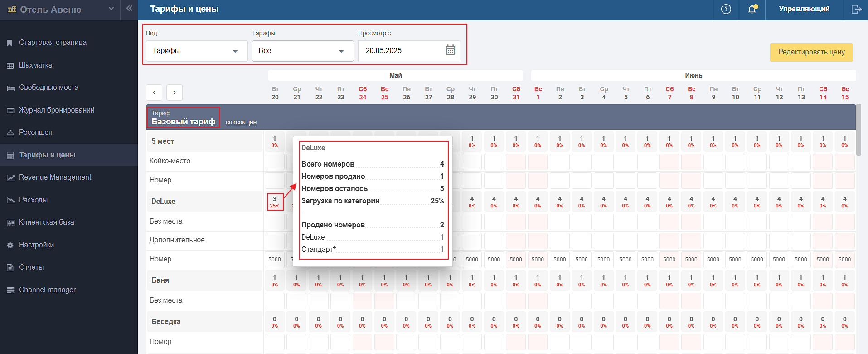This screenshot has width=868, height=354.
Task: Click the Просмотр с date field 20.05.2025
Action: [x=409, y=51]
